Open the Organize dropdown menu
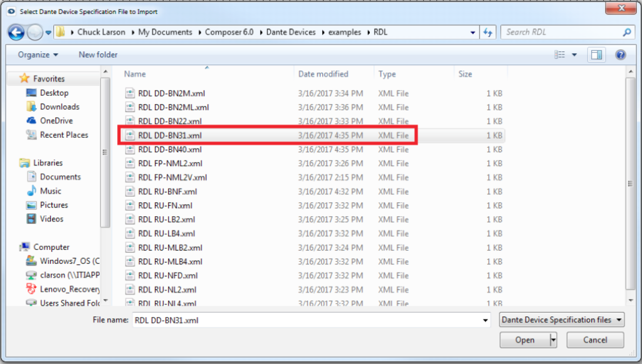This screenshot has height=364, width=642. pyautogui.click(x=36, y=55)
